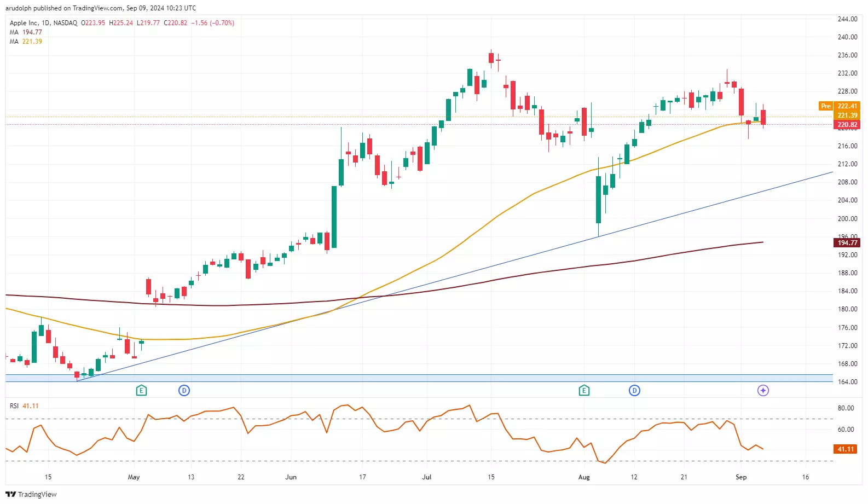This screenshot has height=504, width=868.
Task: Click the May label on the time axis
Action: 134,477
